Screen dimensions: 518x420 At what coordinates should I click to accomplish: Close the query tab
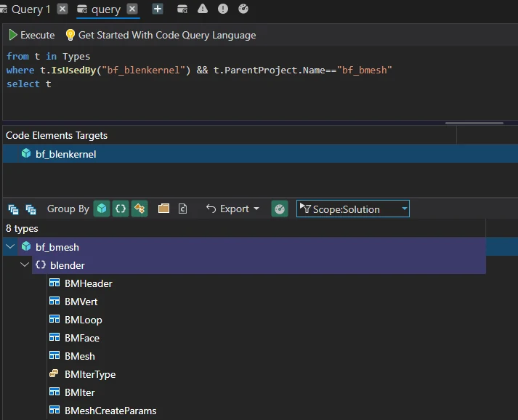(132, 9)
